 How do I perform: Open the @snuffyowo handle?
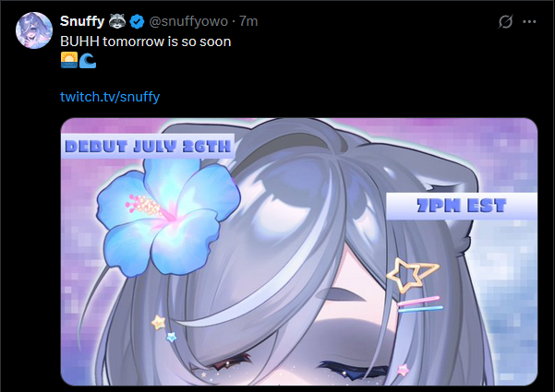tap(188, 21)
